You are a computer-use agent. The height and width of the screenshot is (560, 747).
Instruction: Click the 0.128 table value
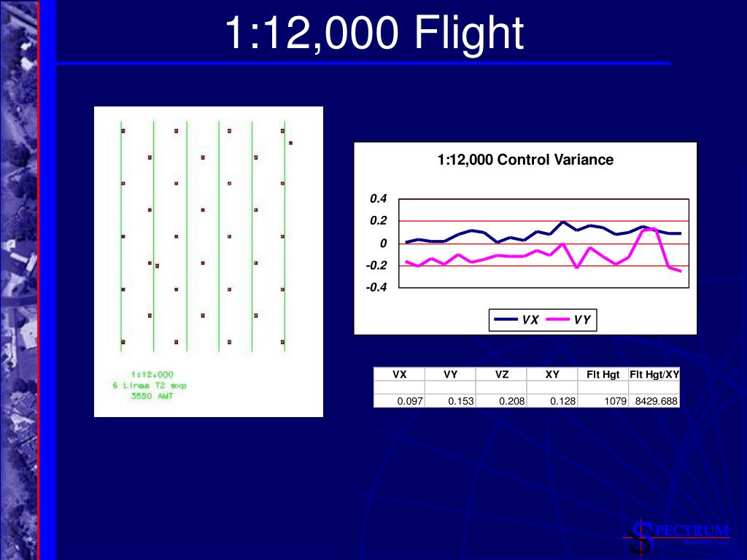[562, 401]
